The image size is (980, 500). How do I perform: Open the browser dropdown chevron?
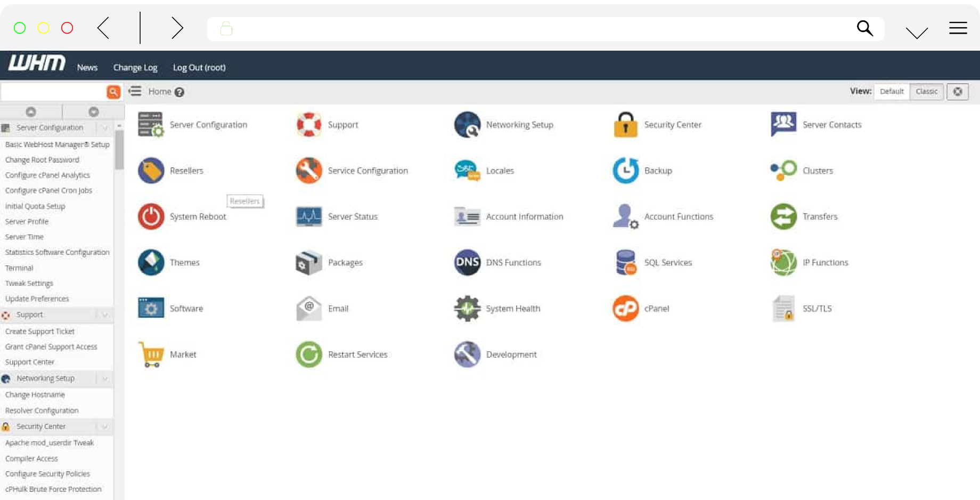pyautogui.click(x=917, y=33)
